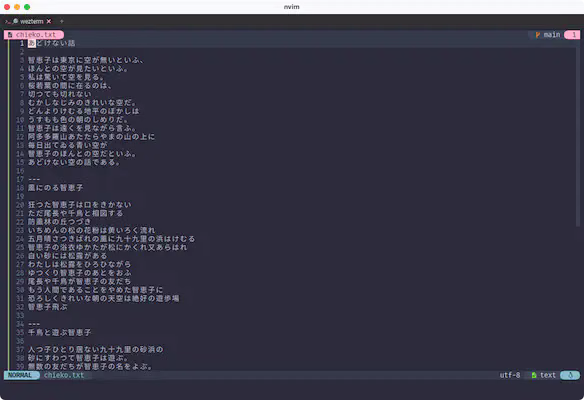Click the green macOS fullscreen button
584x400 pixels.
pyautogui.click(x=27, y=7)
